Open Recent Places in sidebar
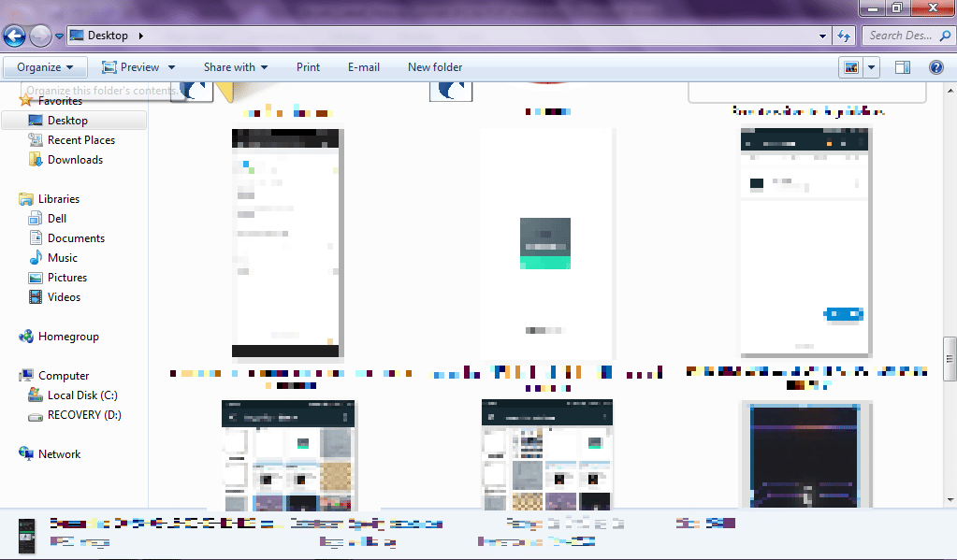The width and height of the screenshot is (957, 560). [x=81, y=139]
